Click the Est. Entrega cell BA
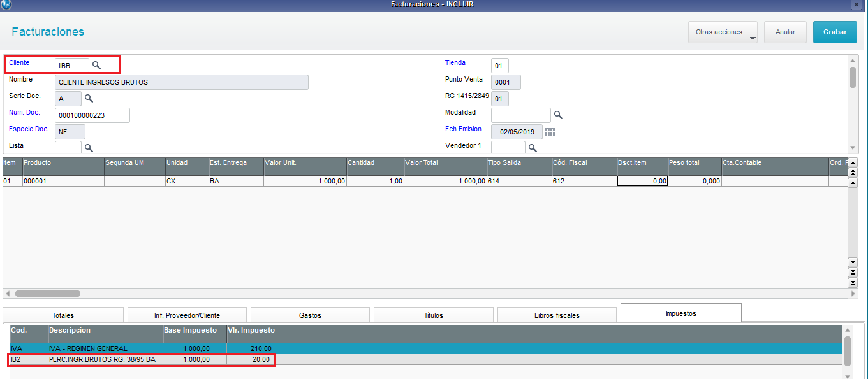 [237, 181]
